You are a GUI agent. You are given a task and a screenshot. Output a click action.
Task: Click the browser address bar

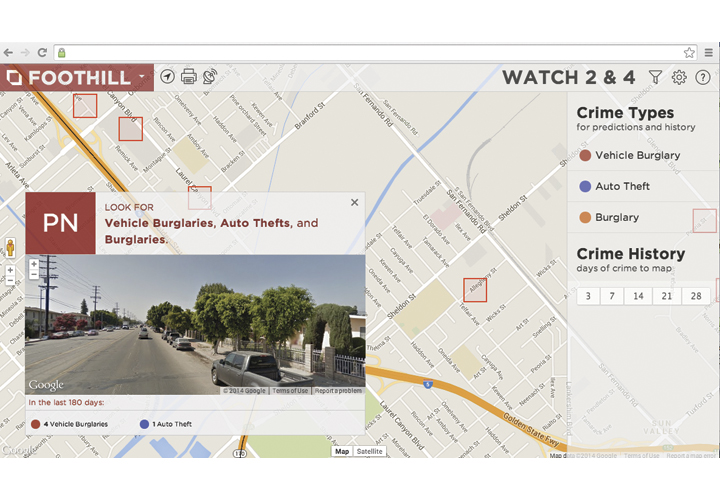(370, 52)
